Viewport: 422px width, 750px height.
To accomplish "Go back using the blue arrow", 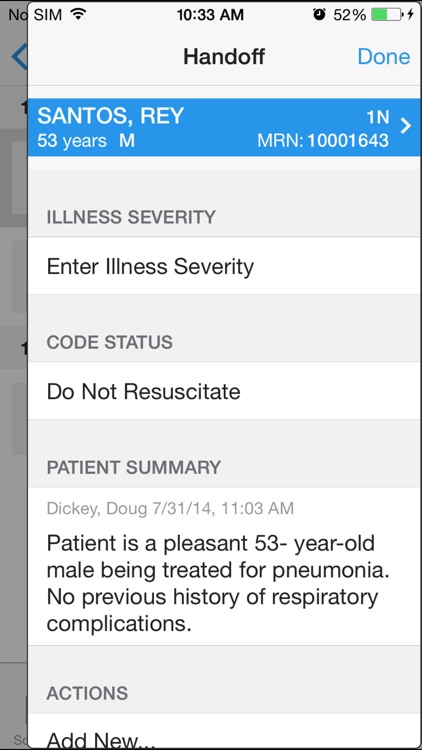I will pyautogui.click(x=20, y=56).
